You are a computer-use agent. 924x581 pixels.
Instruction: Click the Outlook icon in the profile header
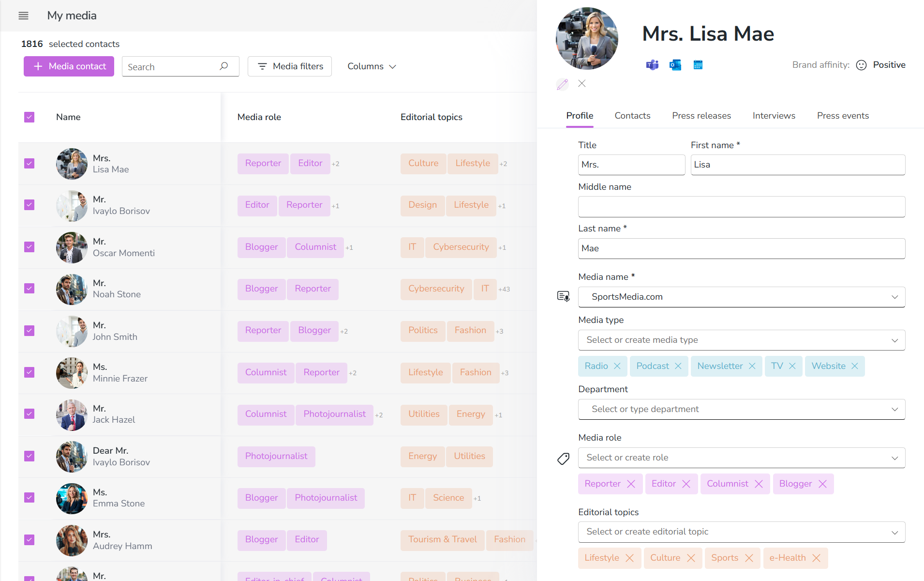(x=675, y=64)
